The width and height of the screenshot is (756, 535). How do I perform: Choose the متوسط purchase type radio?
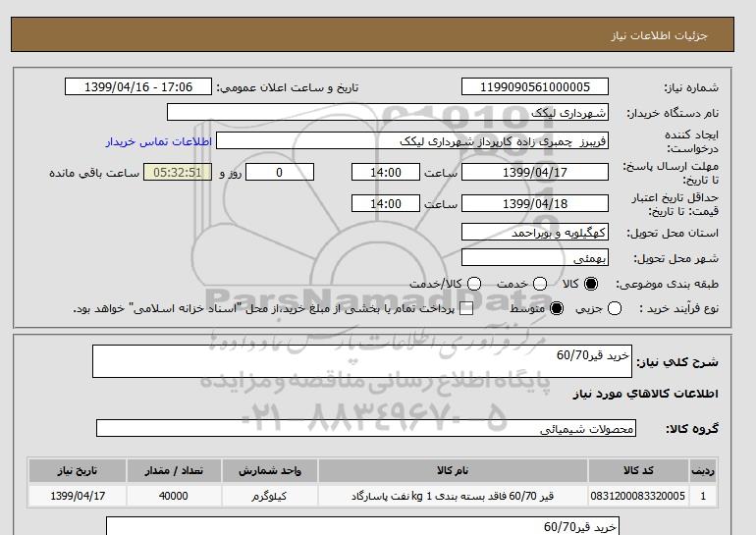(x=557, y=308)
